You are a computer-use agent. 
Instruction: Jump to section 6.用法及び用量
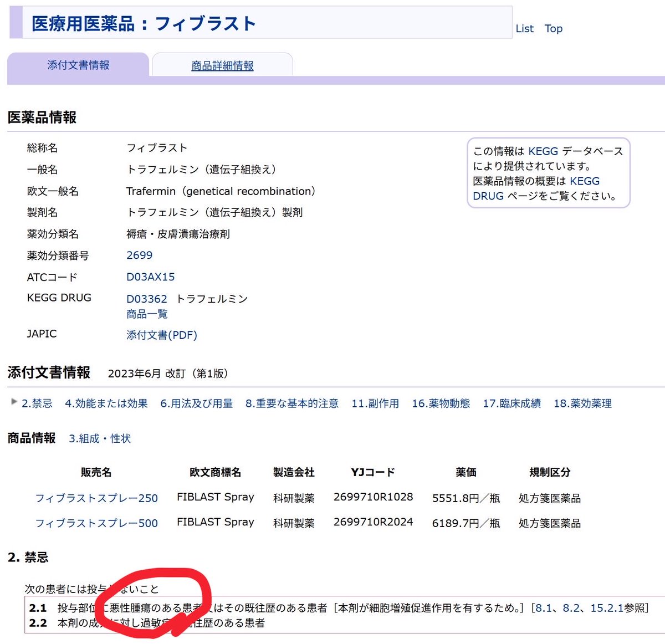click(x=196, y=403)
